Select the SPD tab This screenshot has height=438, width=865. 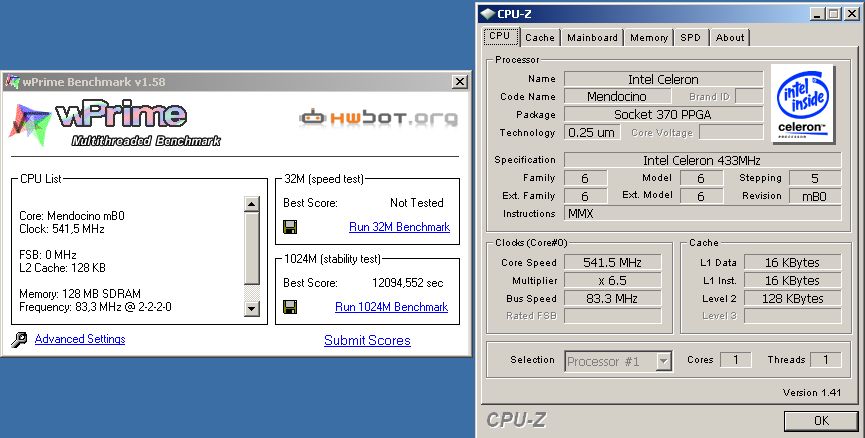[690, 38]
